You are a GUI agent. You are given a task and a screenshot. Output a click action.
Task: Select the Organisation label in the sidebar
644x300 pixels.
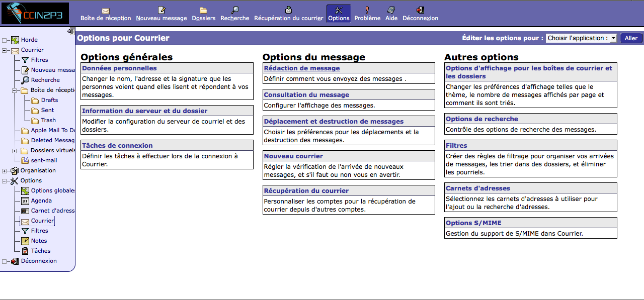[x=38, y=170]
